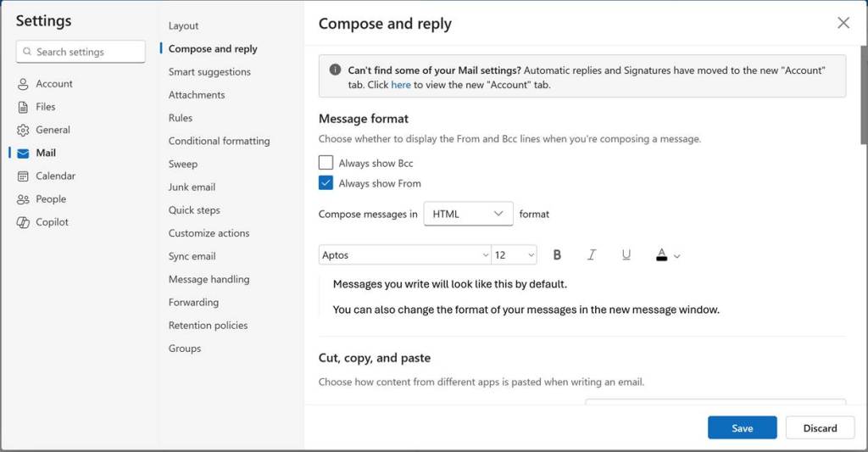
Task: Click the Bold formatting icon
Action: [557, 255]
